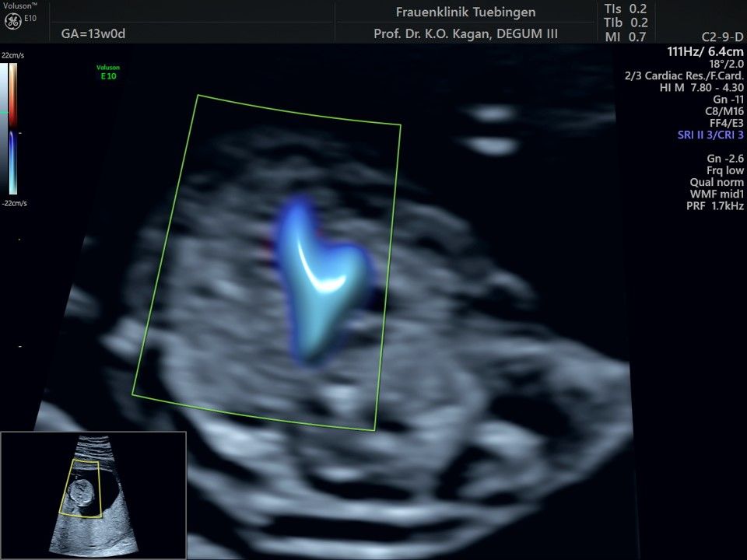This screenshot has height=560, width=747.
Task: Select the Frauenklinik Tuebingen header text
Action: pyautogui.click(x=465, y=12)
